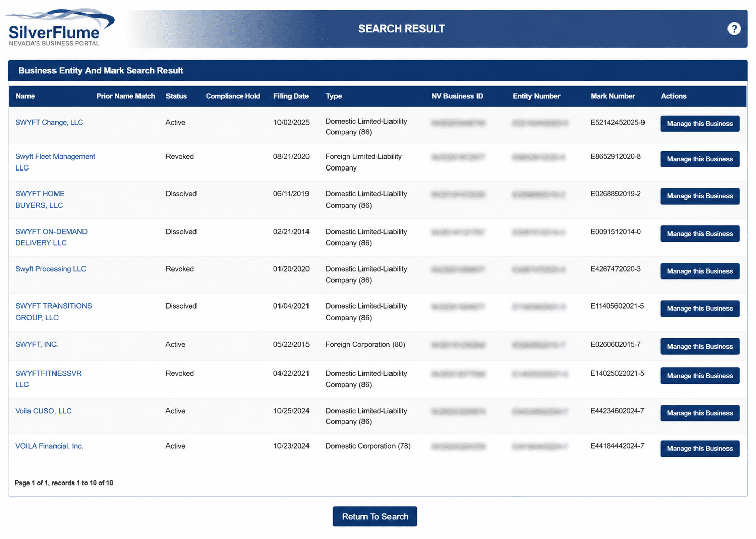The image size is (756, 539).
Task: Open the help question mark icon
Action: (x=734, y=29)
